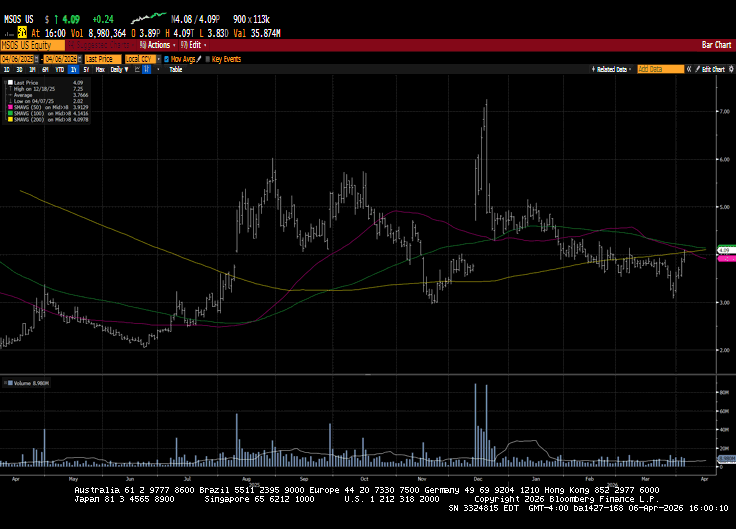The width and height of the screenshot is (736, 529).
Task: Open chart settings gear icon
Action: point(731,69)
